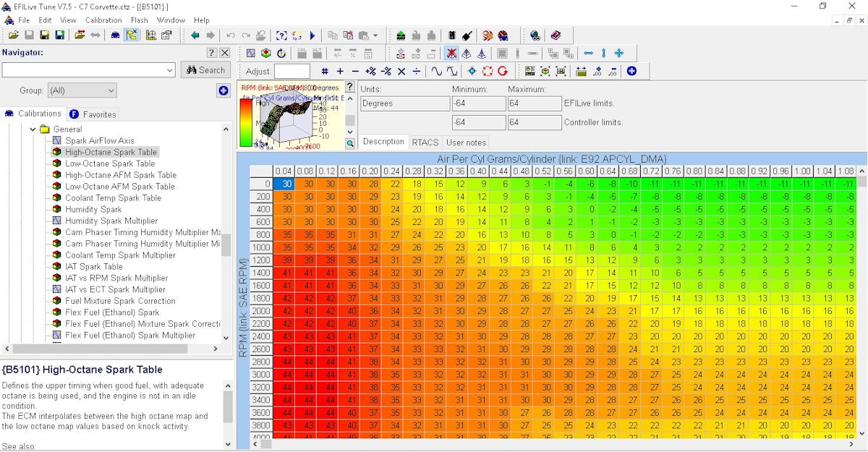Switch to the Favorites tab
Image resolution: width=868 pixels, height=452 pixels.
pyautogui.click(x=93, y=114)
